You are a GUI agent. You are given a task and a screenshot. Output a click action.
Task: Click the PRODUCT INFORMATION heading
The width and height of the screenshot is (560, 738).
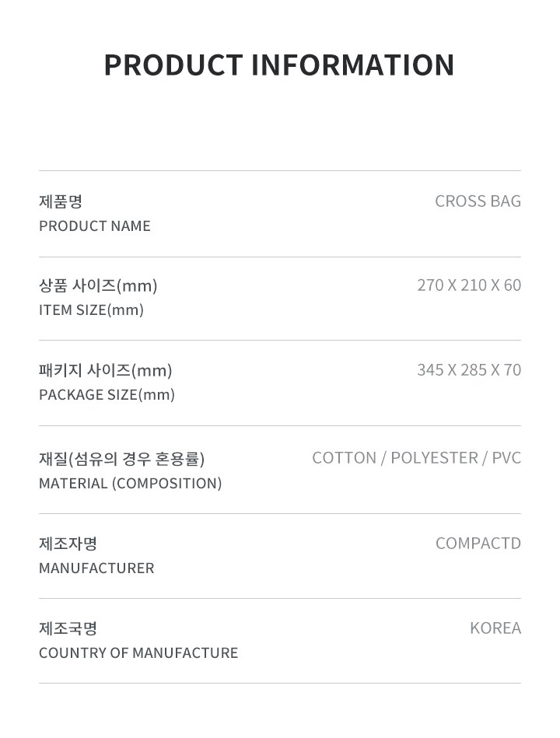coord(279,65)
